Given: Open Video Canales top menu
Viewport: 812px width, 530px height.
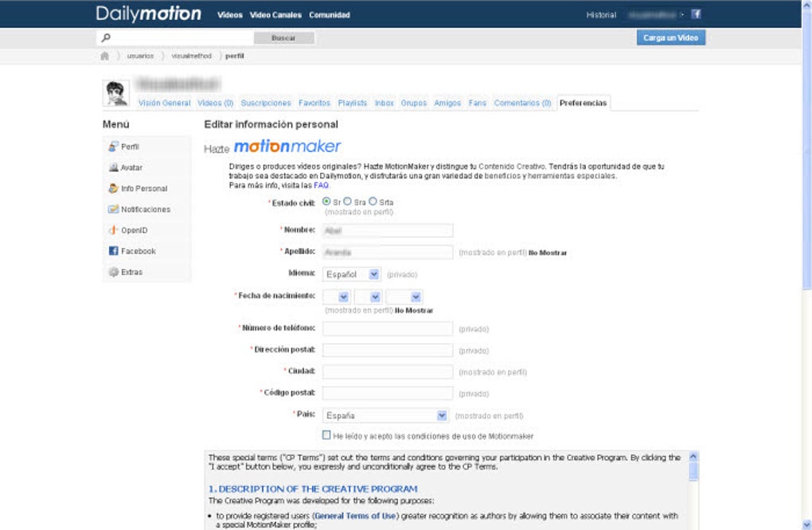Looking at the screenshot, I should tap(275, 15).
